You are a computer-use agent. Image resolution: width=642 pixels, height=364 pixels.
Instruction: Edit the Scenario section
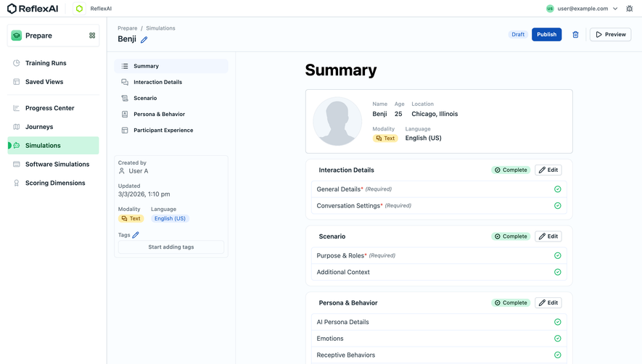coord(548,236)
